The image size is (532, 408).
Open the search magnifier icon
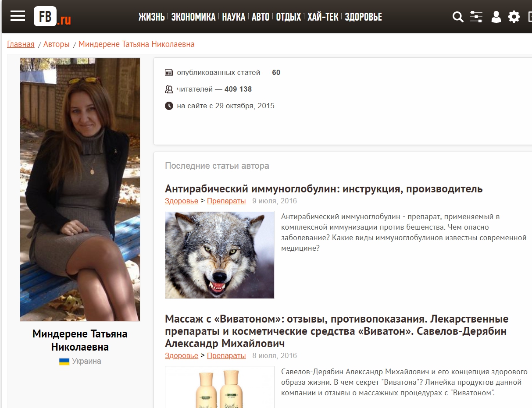(458, 17)
